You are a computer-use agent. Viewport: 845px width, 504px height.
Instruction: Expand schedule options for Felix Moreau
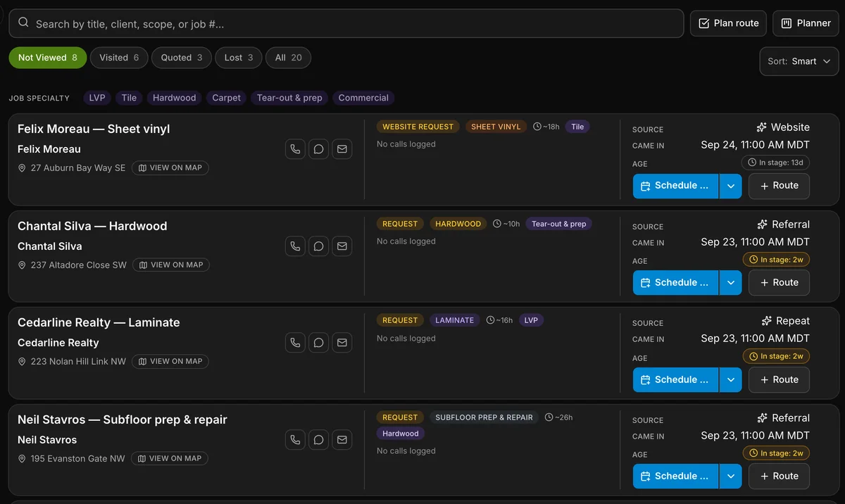730,186
